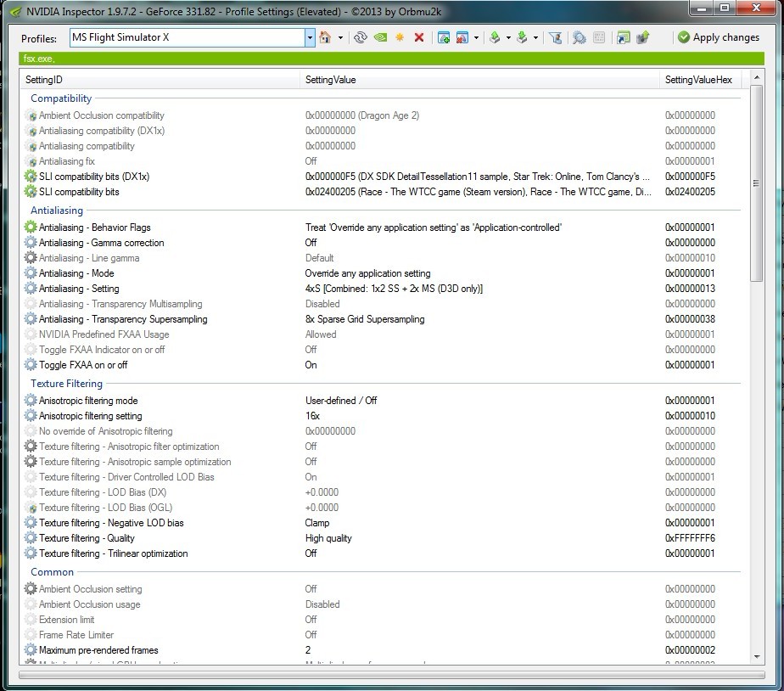Open the export profiles dropdown arrow
The image size is (784, 691).
point(508,37)
